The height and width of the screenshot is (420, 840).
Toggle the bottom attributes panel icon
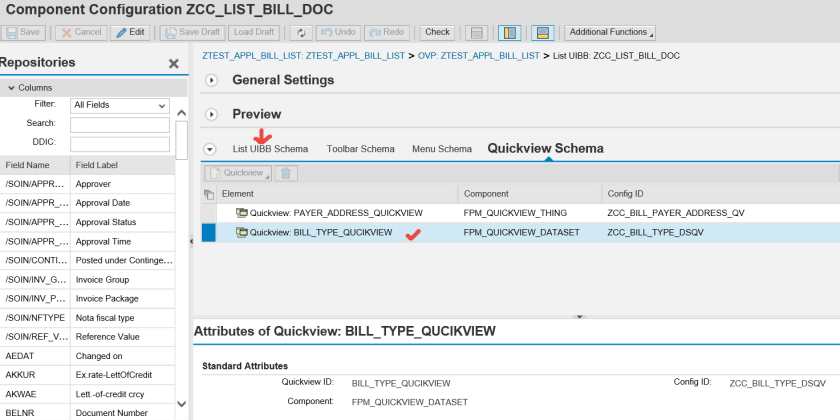click(x=543, y=33)
